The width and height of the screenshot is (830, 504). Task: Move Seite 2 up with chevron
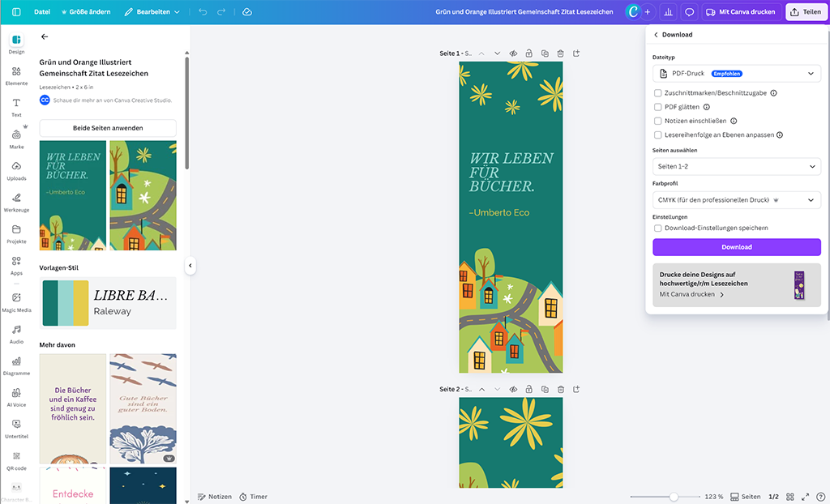(481, 389)
